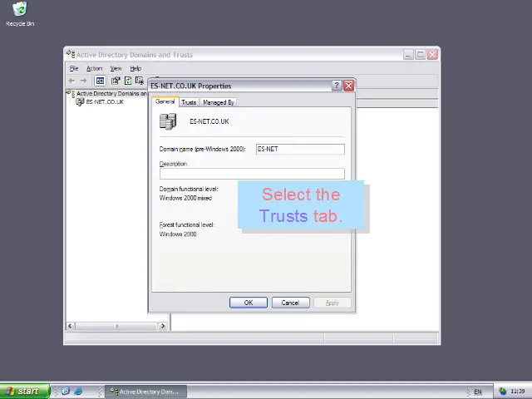Click the main window title bar icon
The image size is (532, 399).
point(71,54)
